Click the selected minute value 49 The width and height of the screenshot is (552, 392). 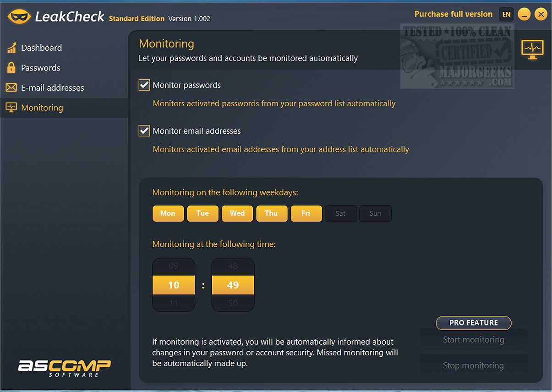(233, 285)
